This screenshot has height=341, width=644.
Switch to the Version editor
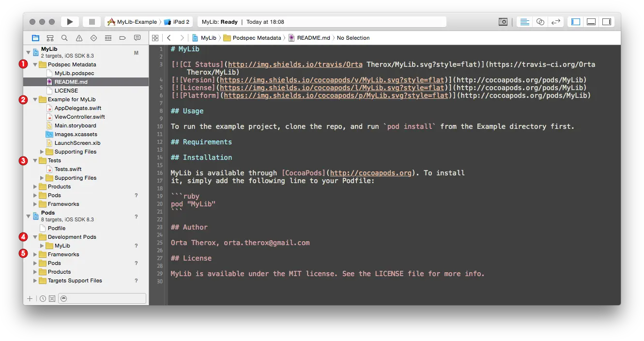556,22
